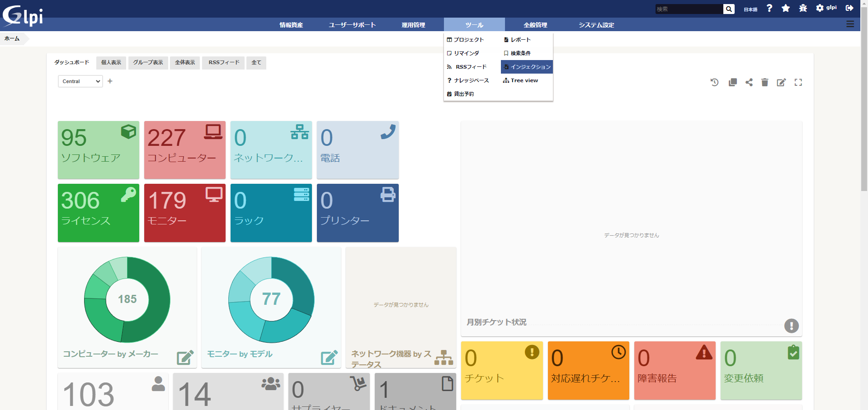Viewport: 868px width, 410px height.
Task: Open the hamburger menu in the navigation bar
Action: [x=850, y=24]
